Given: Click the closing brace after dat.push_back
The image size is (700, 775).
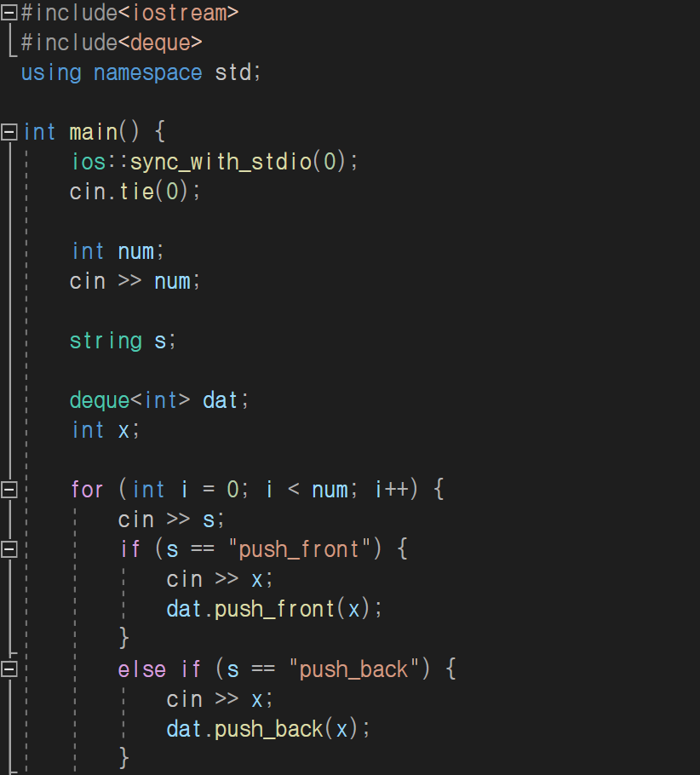Looking at the screenshot, I should (x=124, y=758).
